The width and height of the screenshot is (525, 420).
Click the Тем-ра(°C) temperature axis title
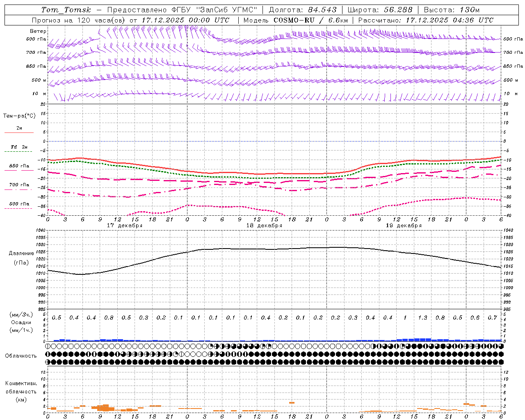pyautogui.click(x=19, y=116)
